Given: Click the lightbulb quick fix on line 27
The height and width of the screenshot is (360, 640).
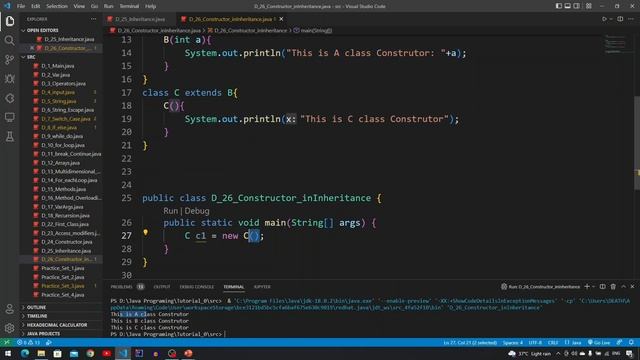Looking at the screenshot, I should click(146, 232).
